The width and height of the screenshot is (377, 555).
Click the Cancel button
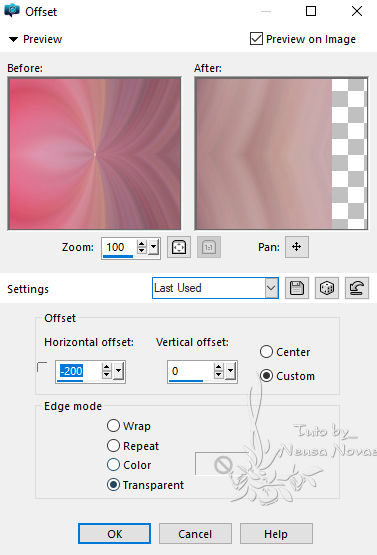click(195, 533)
